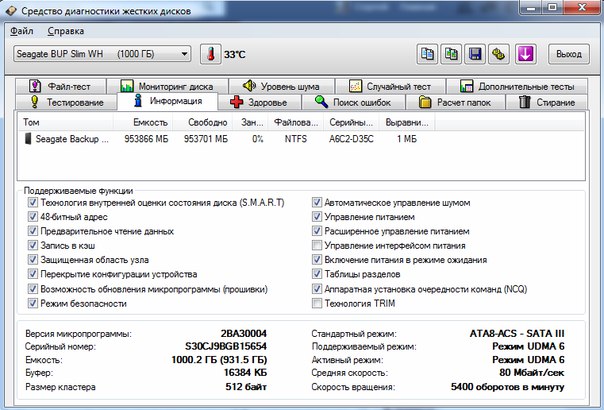Click the Свободно column header

point(205,122)
